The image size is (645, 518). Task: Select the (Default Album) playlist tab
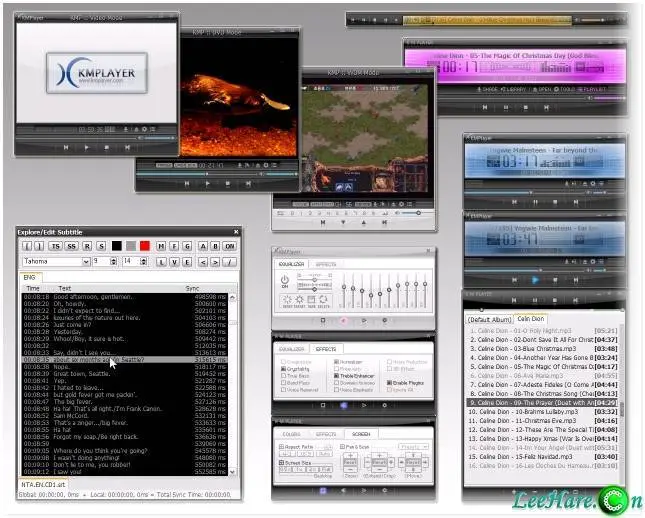pos(490,320)
